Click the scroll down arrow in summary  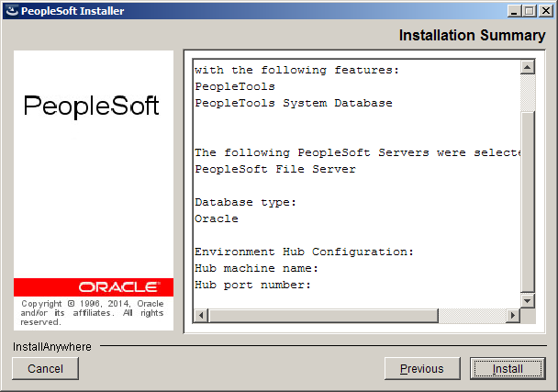tap(528, 301)
